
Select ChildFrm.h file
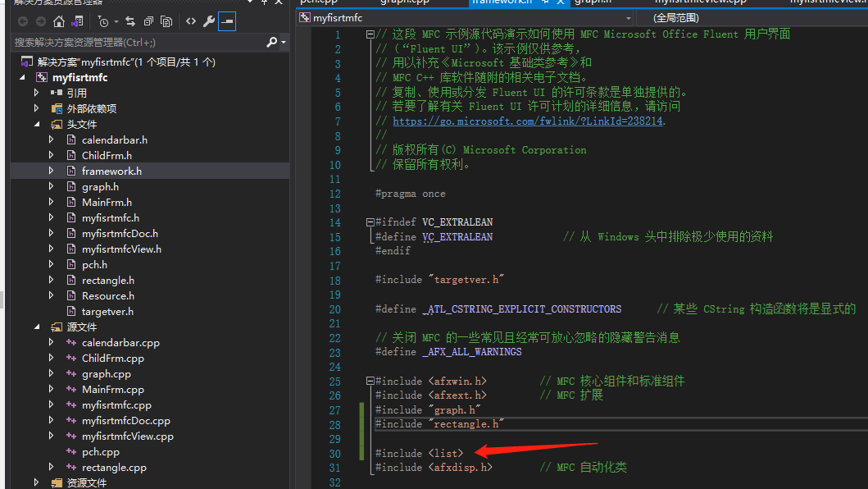[107, 155]
